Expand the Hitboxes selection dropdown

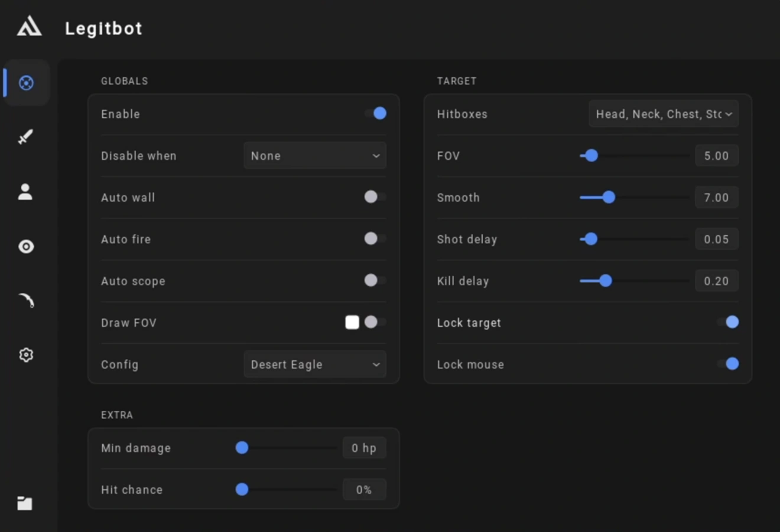(x=664, y=114)
